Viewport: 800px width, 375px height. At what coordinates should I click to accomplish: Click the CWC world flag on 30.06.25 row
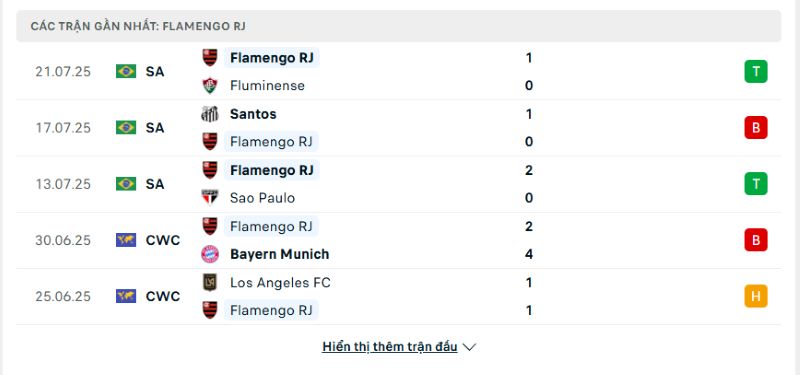(126, 240)
